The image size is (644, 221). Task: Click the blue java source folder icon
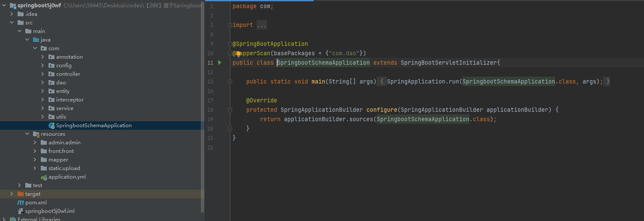tap(36, 40)
